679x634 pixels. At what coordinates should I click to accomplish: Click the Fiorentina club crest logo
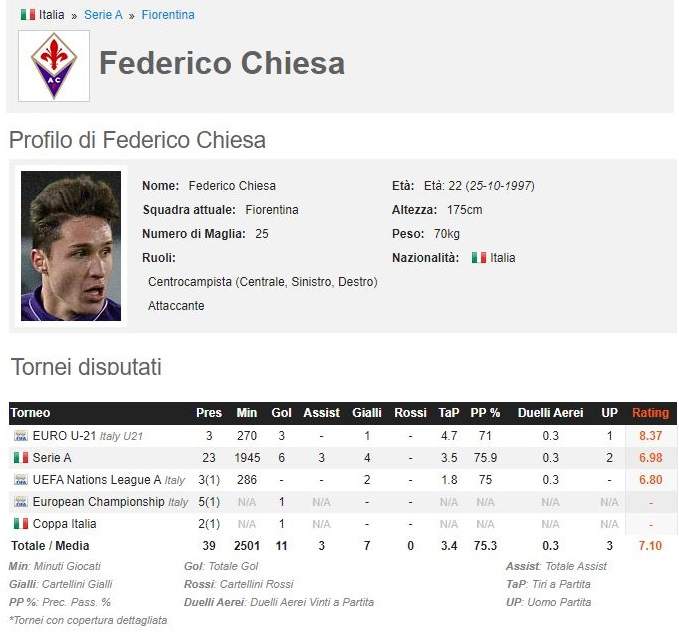[54, 66]
